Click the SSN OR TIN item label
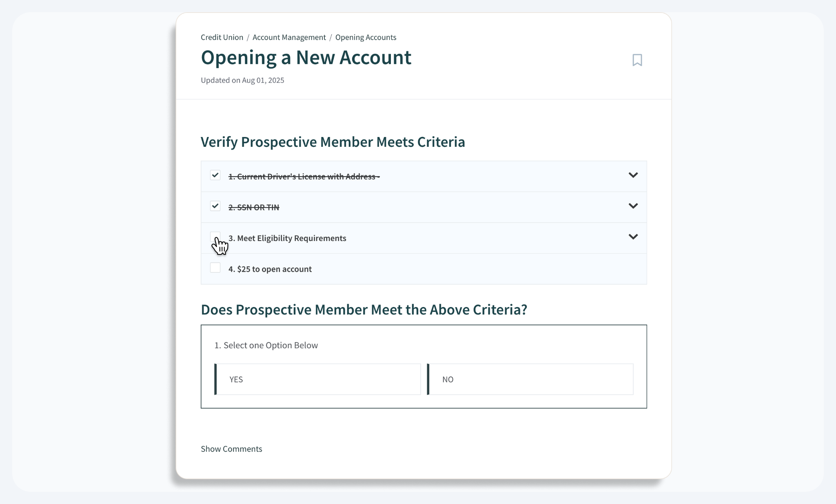 pyautogui.click(x=254, y=208)
